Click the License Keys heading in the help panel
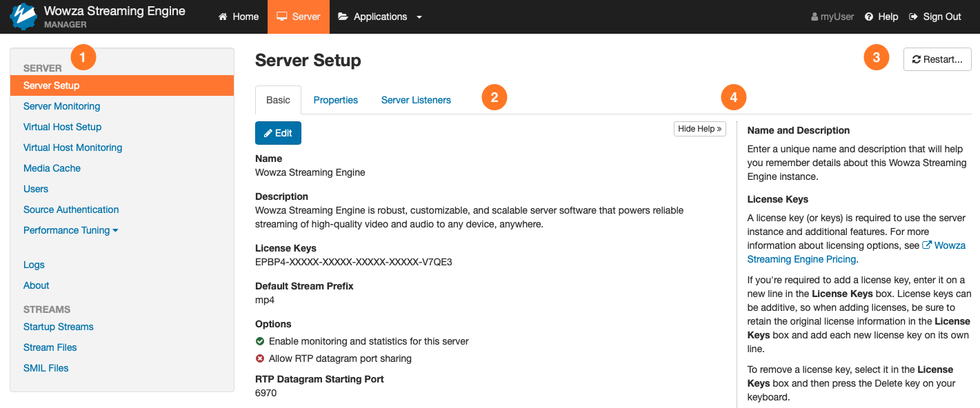Viewport: 980px width, 408px height. [x=778, y=199]
